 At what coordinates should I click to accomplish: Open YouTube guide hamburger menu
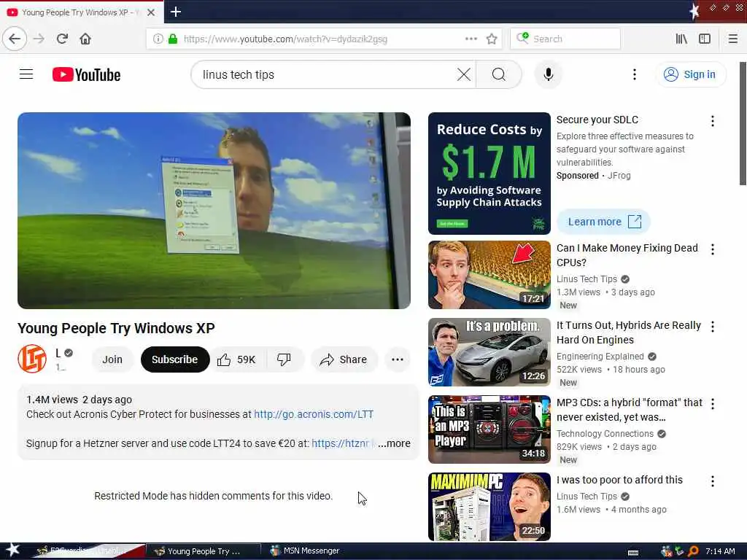(x=26, y=74)
